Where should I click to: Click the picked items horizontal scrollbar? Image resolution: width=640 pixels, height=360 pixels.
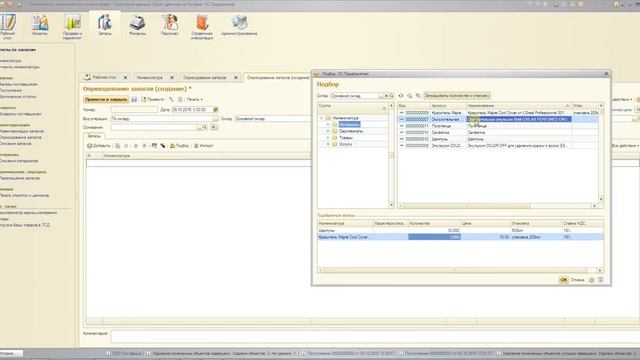pos(460,270)
